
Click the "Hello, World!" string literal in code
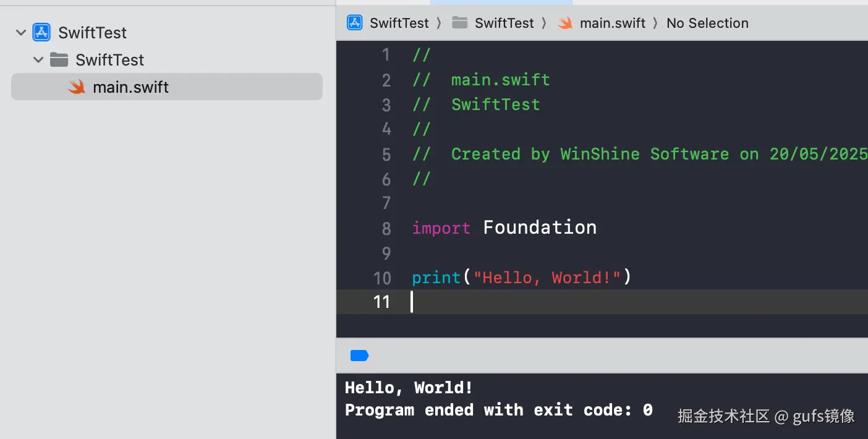tap(547, 277)
